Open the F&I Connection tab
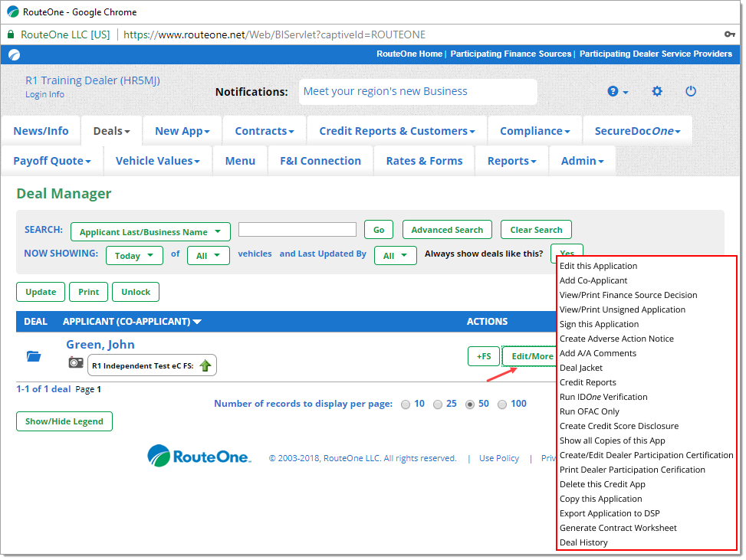Screen dimensions: 746x560 (x=320, y=161)
